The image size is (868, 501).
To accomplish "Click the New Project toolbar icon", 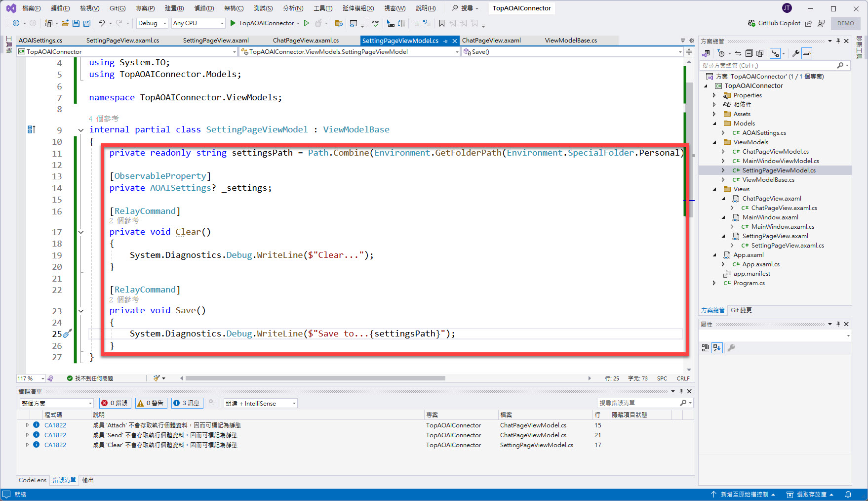I will [x=48, y=23].
